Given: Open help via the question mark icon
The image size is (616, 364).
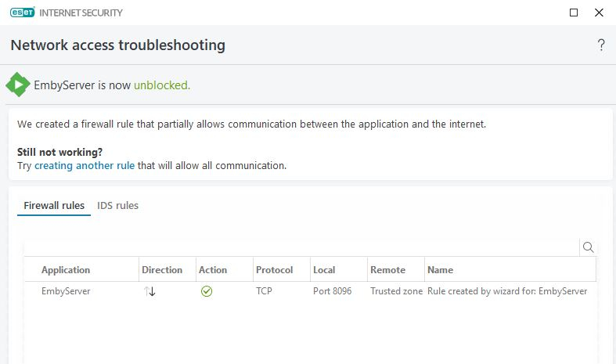Looking at the screenshot, I should [x=601, y=45].
